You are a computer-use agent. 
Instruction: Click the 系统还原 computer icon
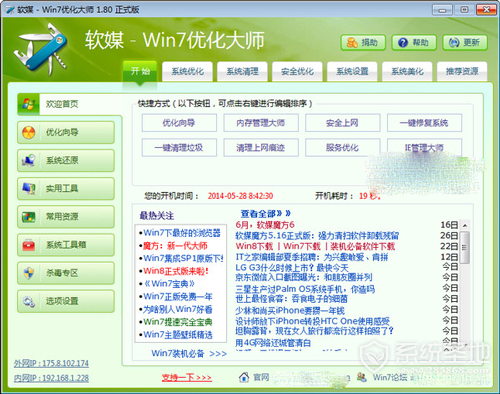[x=29, y=160]
